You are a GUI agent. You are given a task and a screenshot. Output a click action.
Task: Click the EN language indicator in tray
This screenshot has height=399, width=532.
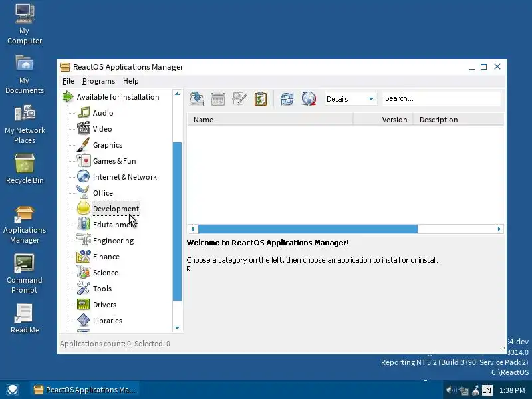(487, 390)
